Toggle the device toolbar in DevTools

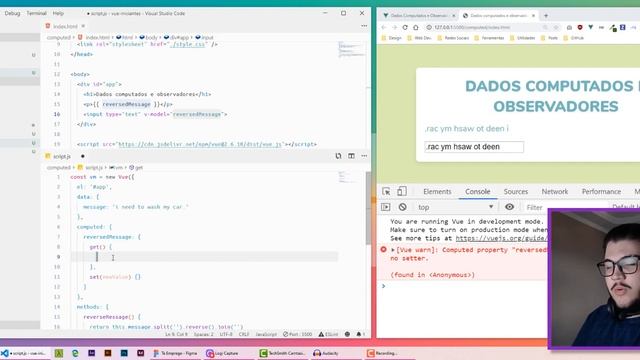point(402,191)
